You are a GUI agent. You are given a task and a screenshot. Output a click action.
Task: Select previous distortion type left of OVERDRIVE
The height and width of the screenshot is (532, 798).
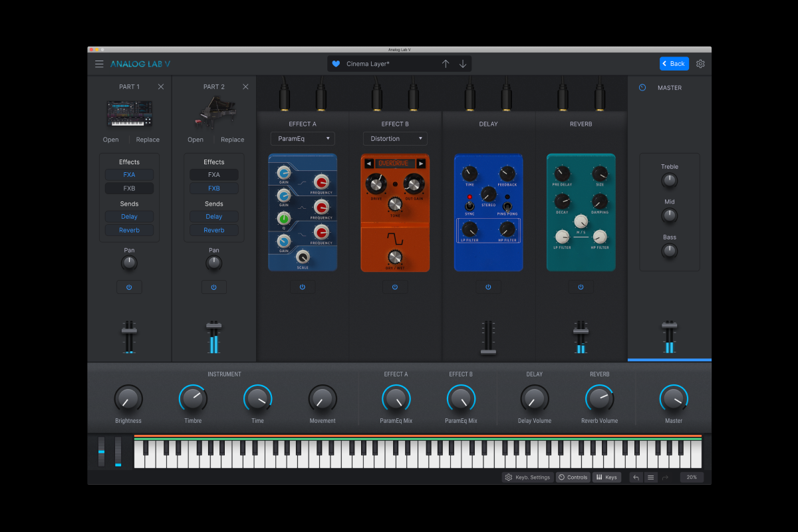point(369,164)
